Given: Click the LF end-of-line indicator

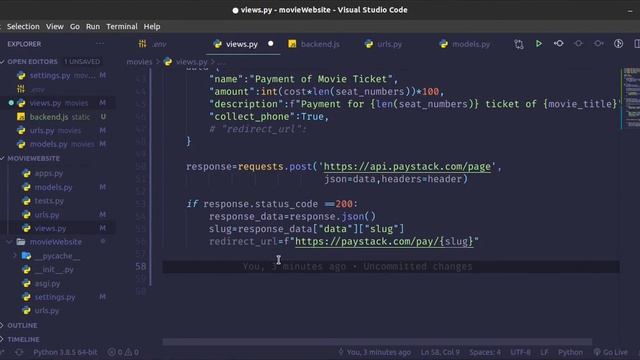Looking at the screenshot, I should [544, 352].
